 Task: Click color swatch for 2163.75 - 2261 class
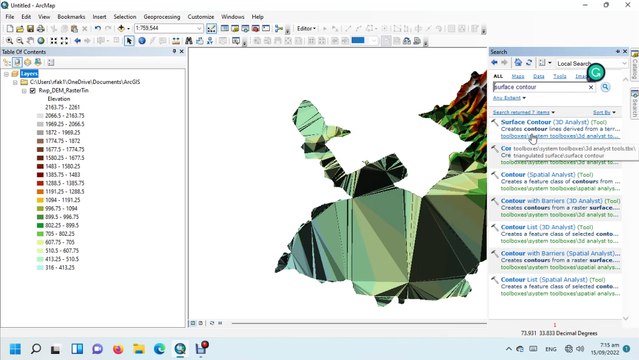point(40,108)
